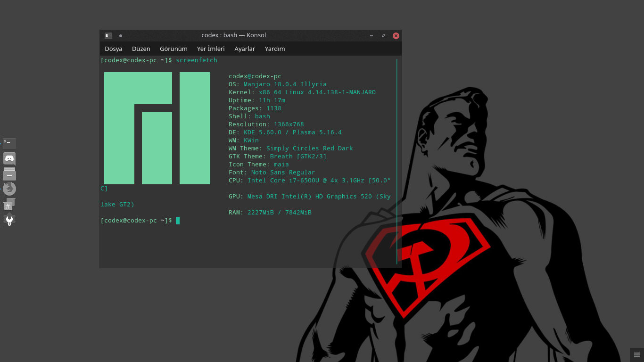Toggle the pin-on-all-desktops dot in Konsole title bar
This screenshot has height=362, width=644.
121,35
